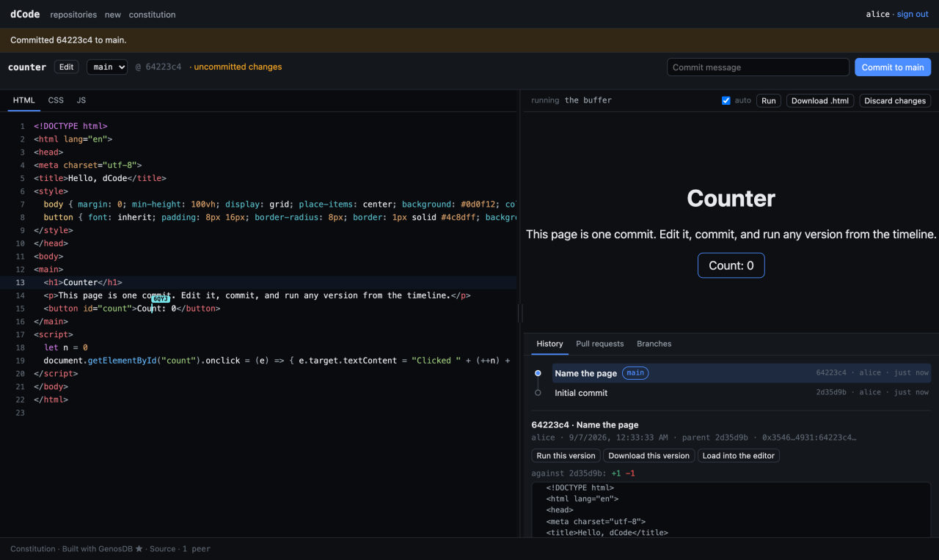Toggle the auto run checkbox

[726, 100]
